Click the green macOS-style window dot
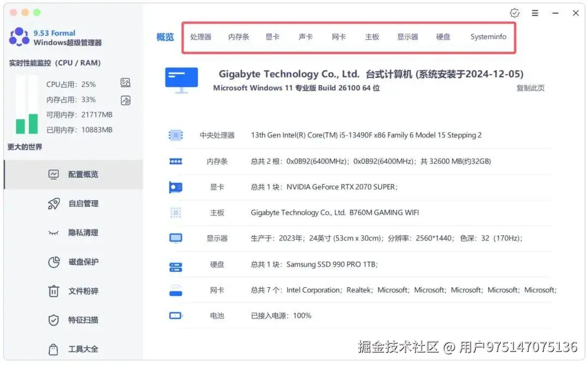 pos(37,13)
